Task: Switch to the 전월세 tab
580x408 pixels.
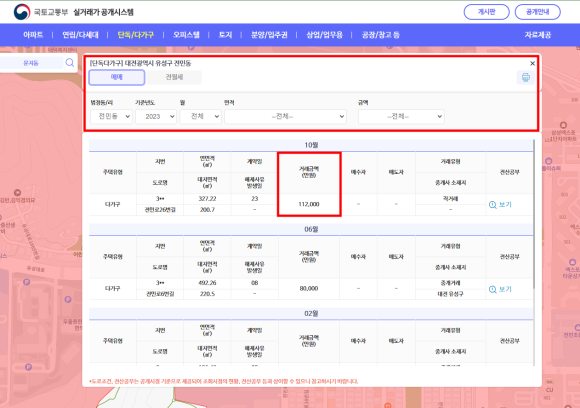Action: (x=174, y=77)
